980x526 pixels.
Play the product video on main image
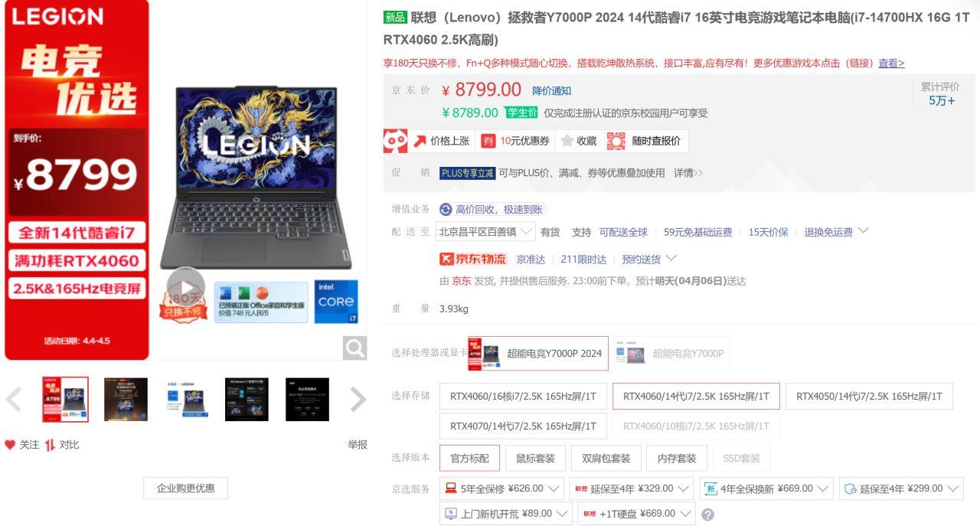pos(186,286)
